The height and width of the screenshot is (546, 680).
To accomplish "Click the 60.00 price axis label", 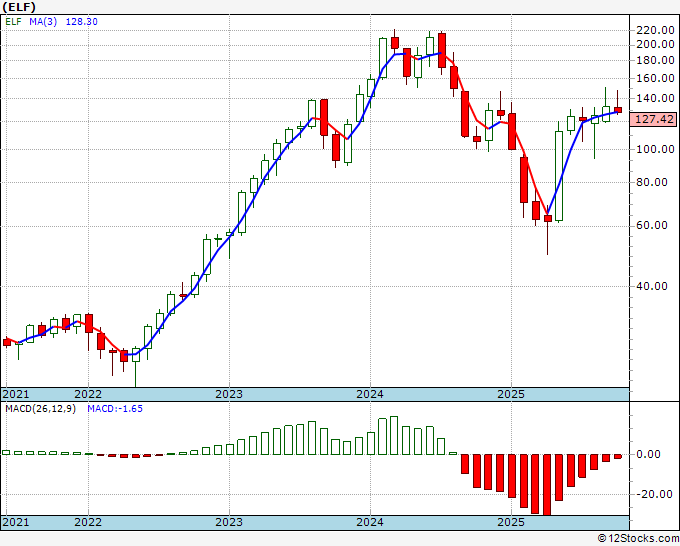I will click(652, 225).
